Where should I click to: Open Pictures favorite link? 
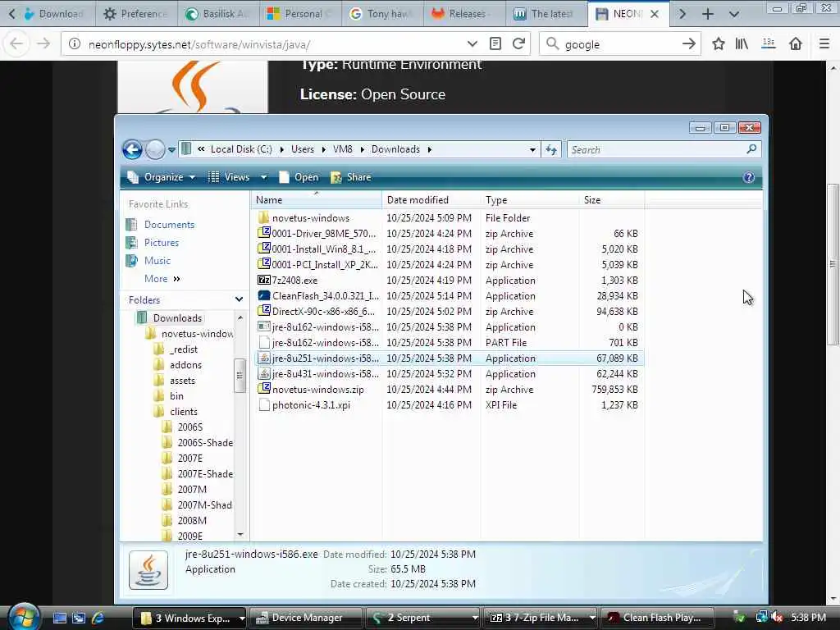tap(162, 243)
